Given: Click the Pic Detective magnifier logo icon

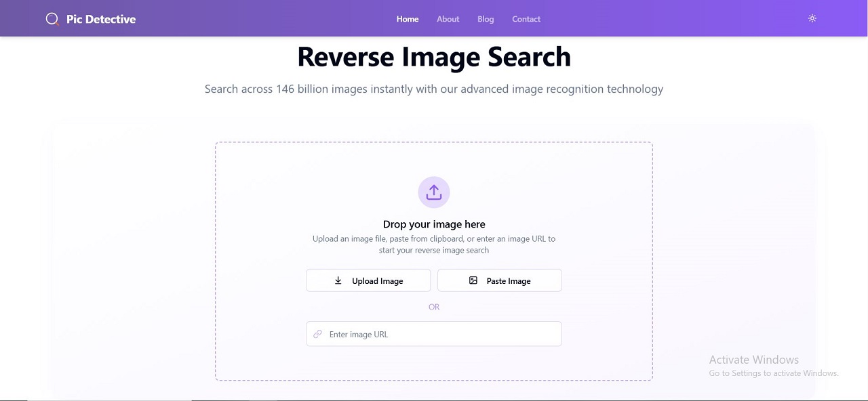Looking at the screenshot, I should tap(52, 19).
